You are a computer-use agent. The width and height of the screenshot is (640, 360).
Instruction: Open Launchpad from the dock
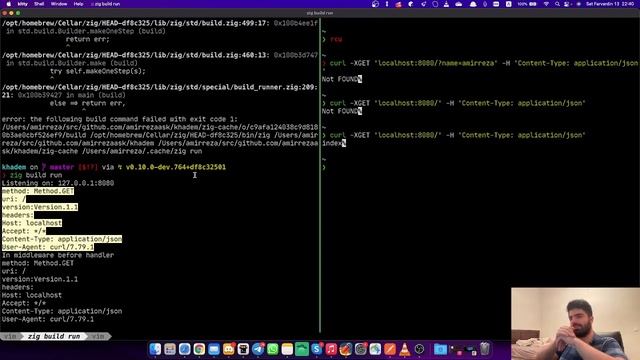(170, 349)
